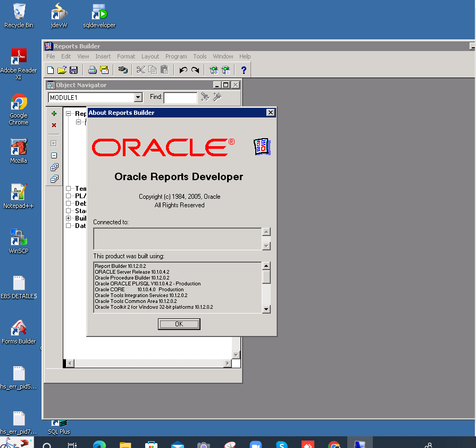The width and height of the screenshot is (476, 448).
Task: Open Google Chrome from the taskbar
Action: 334,445
